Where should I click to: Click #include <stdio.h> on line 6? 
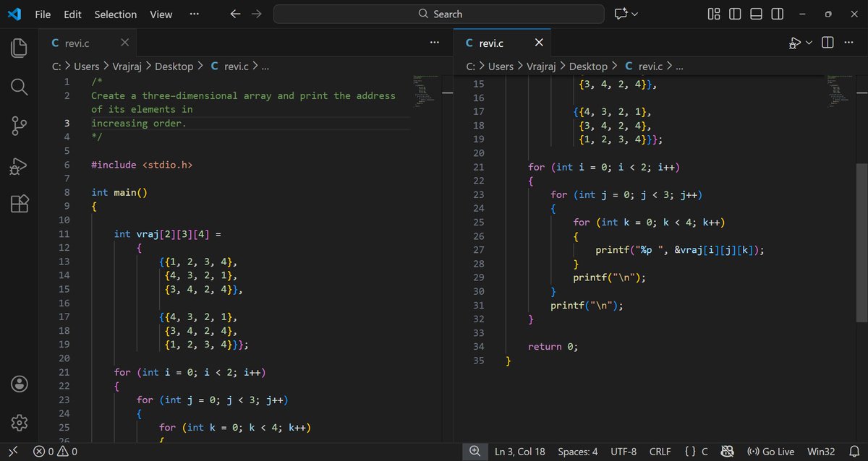(142, 165)
